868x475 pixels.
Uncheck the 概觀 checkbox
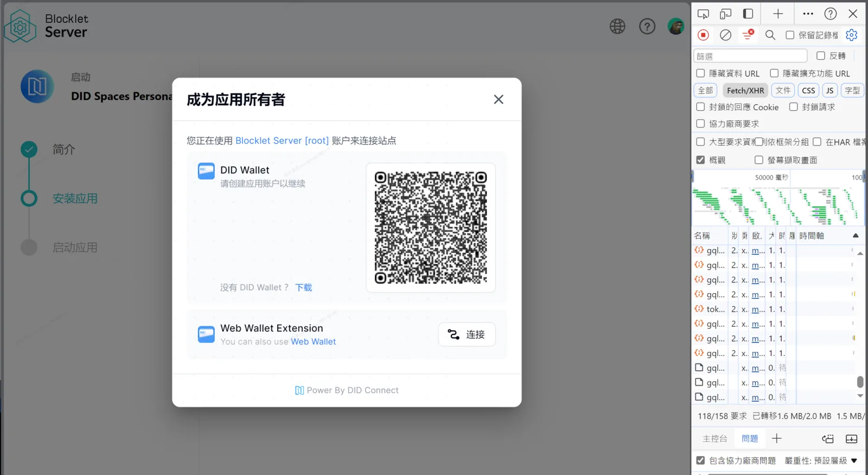click(x=700, y=160)
